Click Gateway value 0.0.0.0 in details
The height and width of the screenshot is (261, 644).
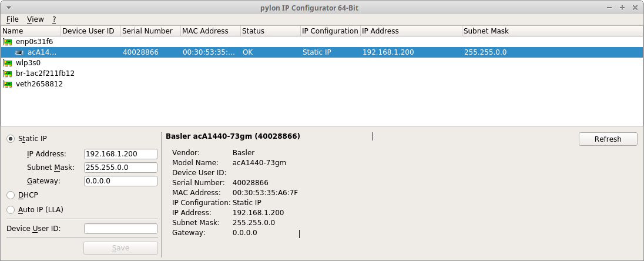point(245,233)
